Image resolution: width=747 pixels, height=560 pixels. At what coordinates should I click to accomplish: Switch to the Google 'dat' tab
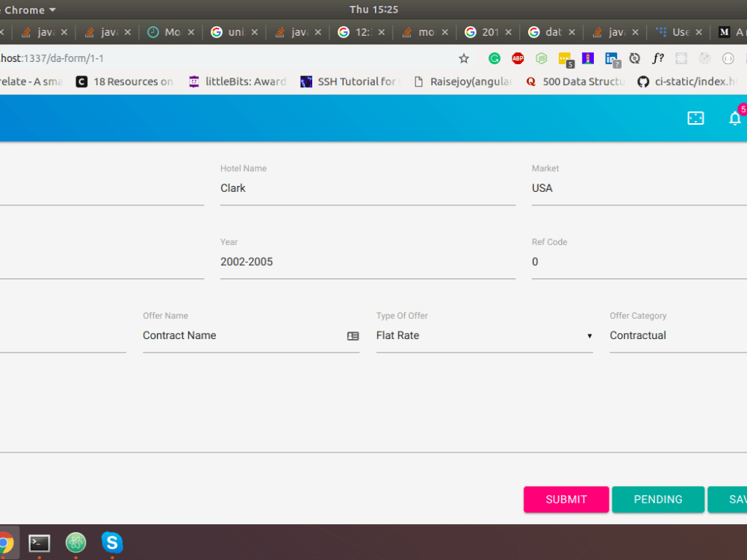(x=552, y=32)
